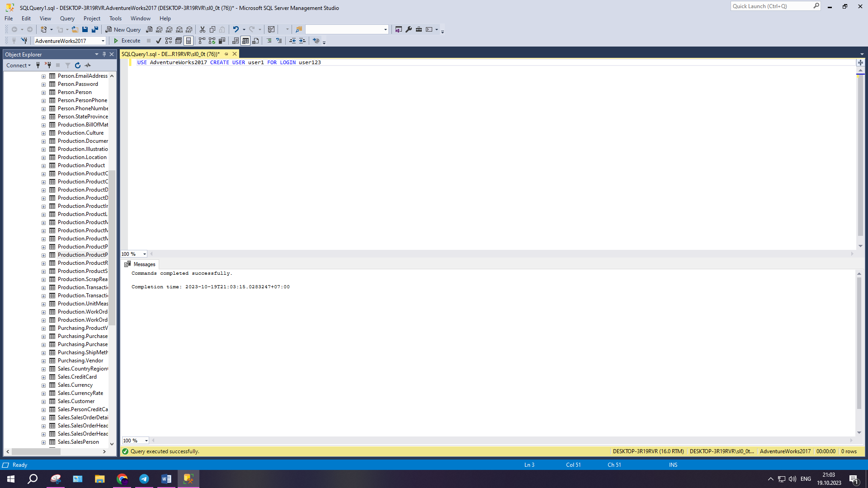This screenshot has width=868, height=488.
Task: Click the New Query button
Action: coord(123,29)
